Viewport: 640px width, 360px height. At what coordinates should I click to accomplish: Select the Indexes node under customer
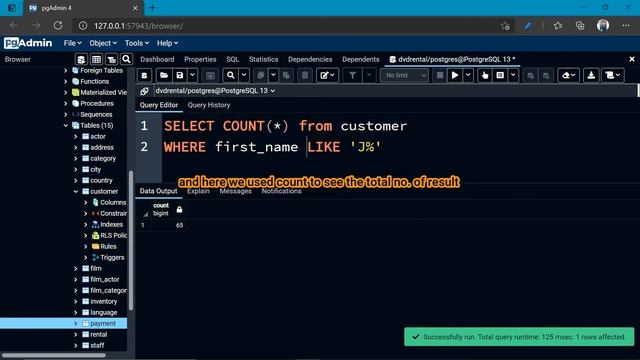tap(111, 224)
